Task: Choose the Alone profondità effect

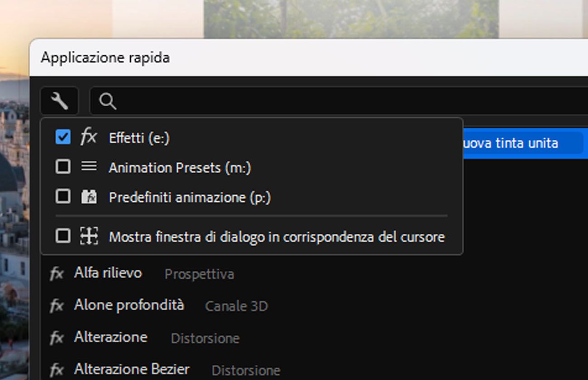Action: [129, 305]
